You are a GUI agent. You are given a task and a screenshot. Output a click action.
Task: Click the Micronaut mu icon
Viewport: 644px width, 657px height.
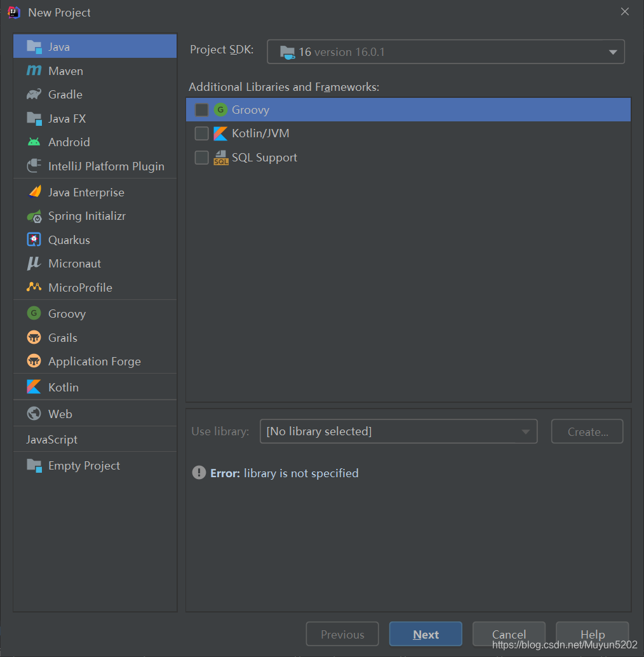click(x=34, y=263)
